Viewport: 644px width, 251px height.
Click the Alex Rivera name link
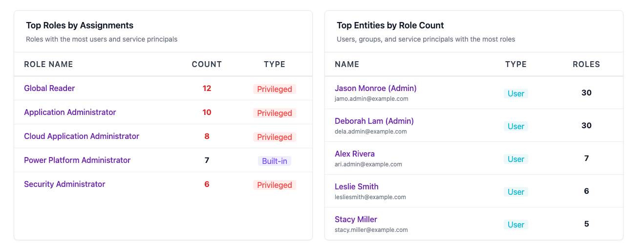[355, 154]
